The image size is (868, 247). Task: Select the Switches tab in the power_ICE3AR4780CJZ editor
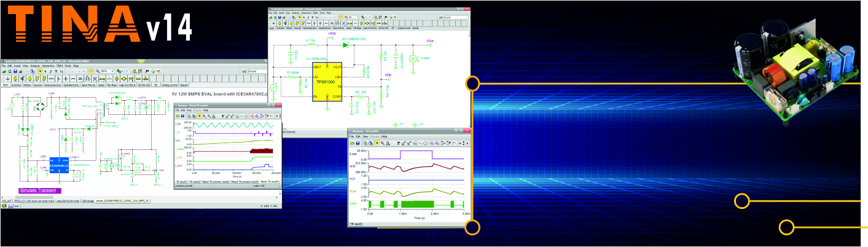16,85
